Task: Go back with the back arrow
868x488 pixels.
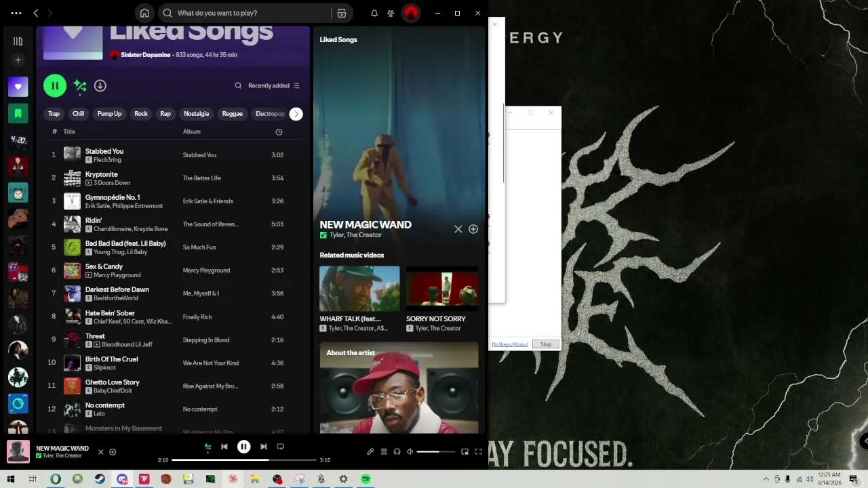Action: click(x=36, y=13)
